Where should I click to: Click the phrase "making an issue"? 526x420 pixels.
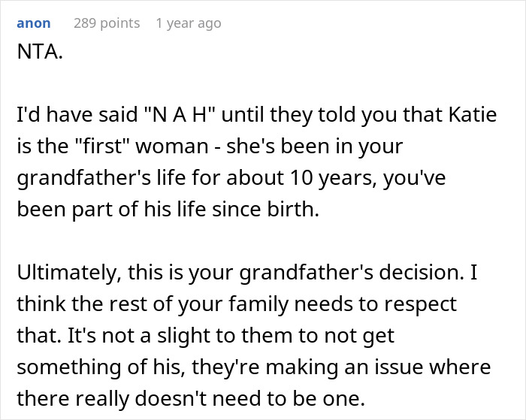(359, 367)
